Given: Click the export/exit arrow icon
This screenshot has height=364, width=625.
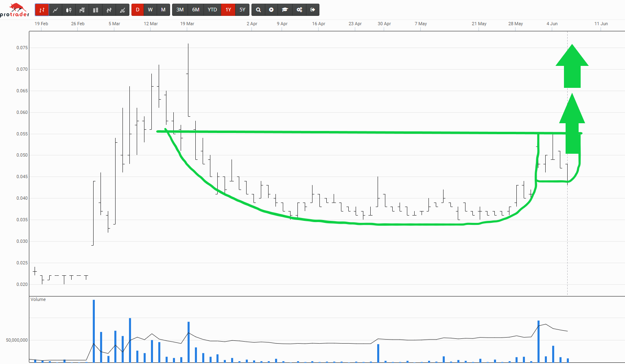Looking at the screenshot, I should tap(312, 10).
